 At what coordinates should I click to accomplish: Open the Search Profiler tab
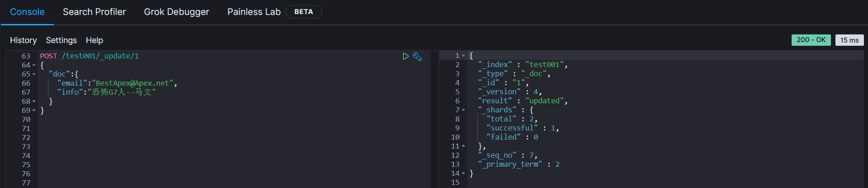94,12
